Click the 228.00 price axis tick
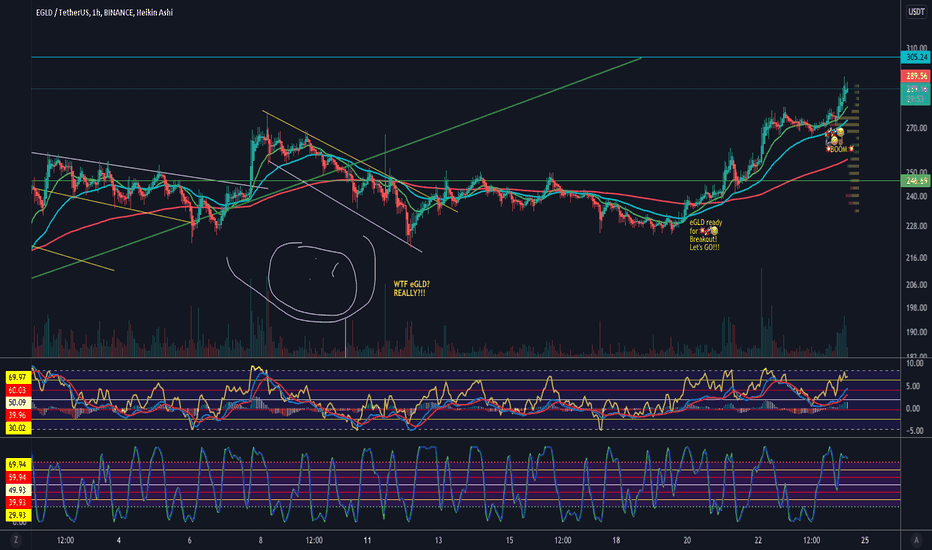 (916, 226)
